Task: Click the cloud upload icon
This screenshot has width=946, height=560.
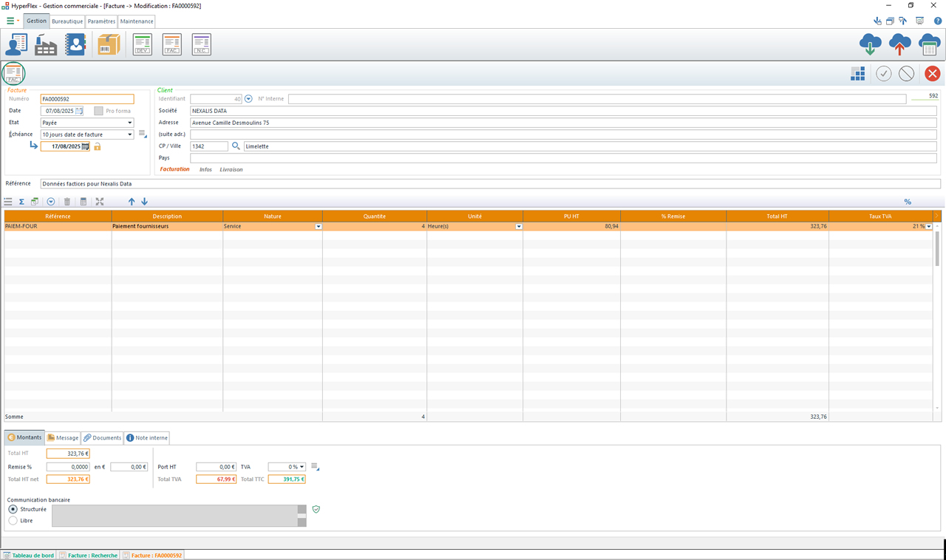Action: pyautogui.click(x=899, y=45)
